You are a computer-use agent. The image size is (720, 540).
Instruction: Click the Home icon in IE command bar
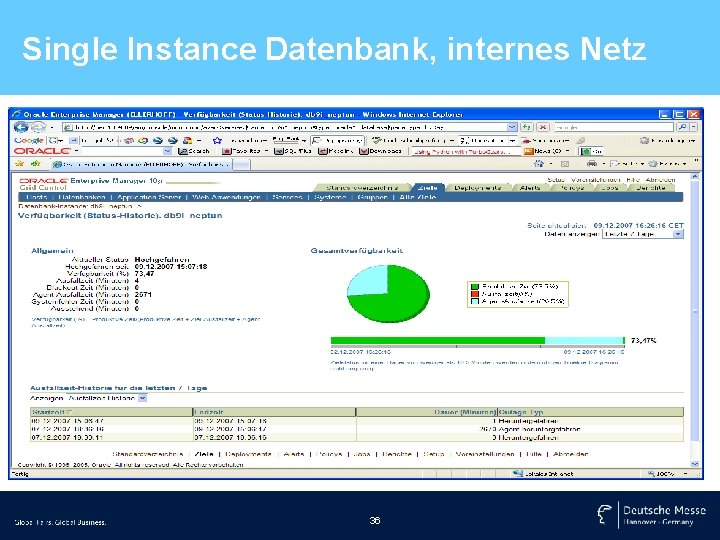click(x=540, y=163)
